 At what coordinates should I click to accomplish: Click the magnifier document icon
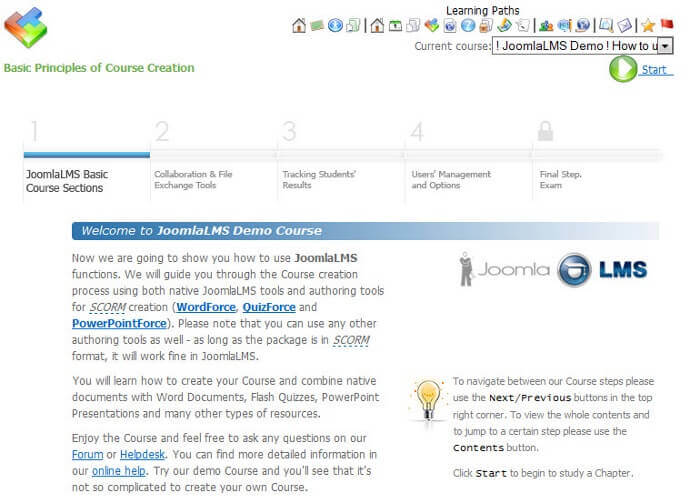[606, 25]
